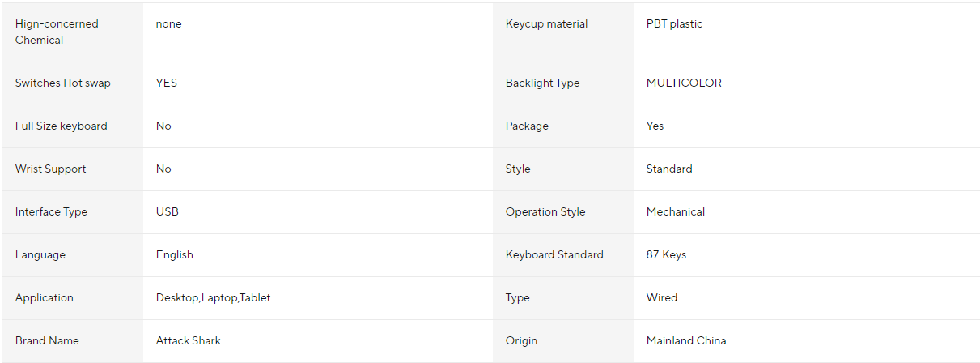Screen dimensions: 980x363
Task: Select the "MULTICOLOR" backlight value
Action: 684,83
